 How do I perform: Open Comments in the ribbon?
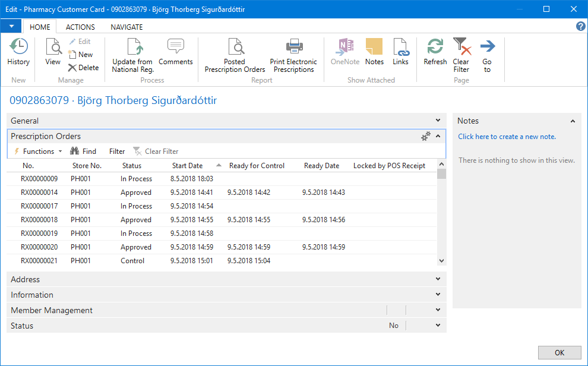[175, 52]
